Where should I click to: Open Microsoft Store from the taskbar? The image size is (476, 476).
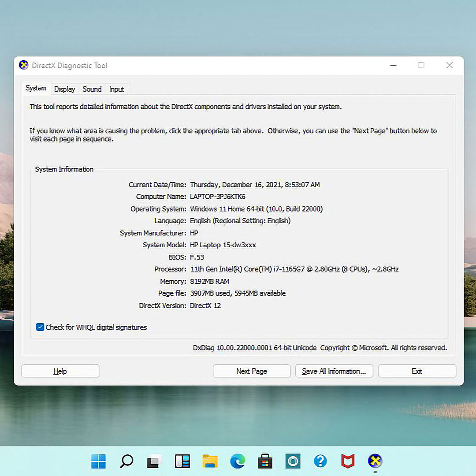click(265, 461)
